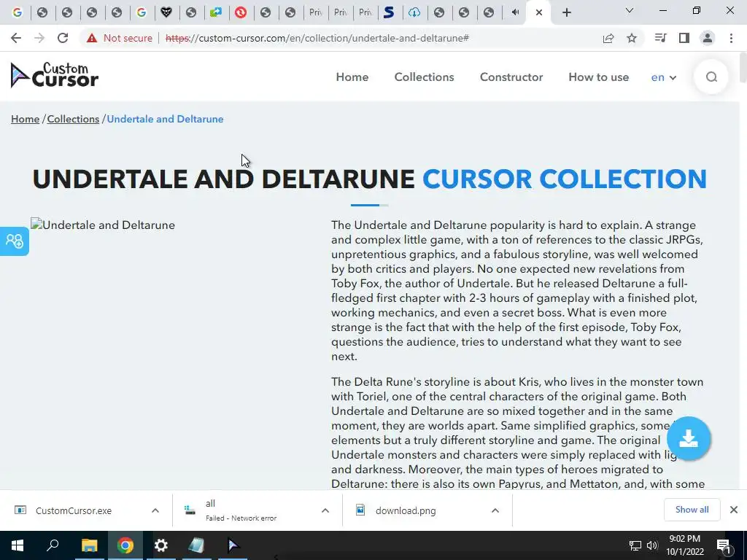Open the media control icon in toolbar
This screenshot has height=560, width=747.
coord(660,38)
